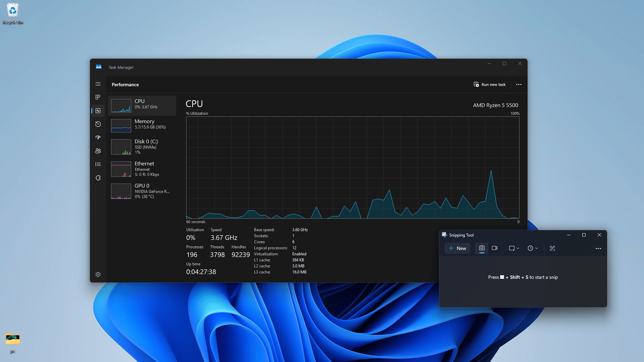Minimize the Snipping Tool window
The width and height of the screenshot is (644, 362).
[569, 235]
